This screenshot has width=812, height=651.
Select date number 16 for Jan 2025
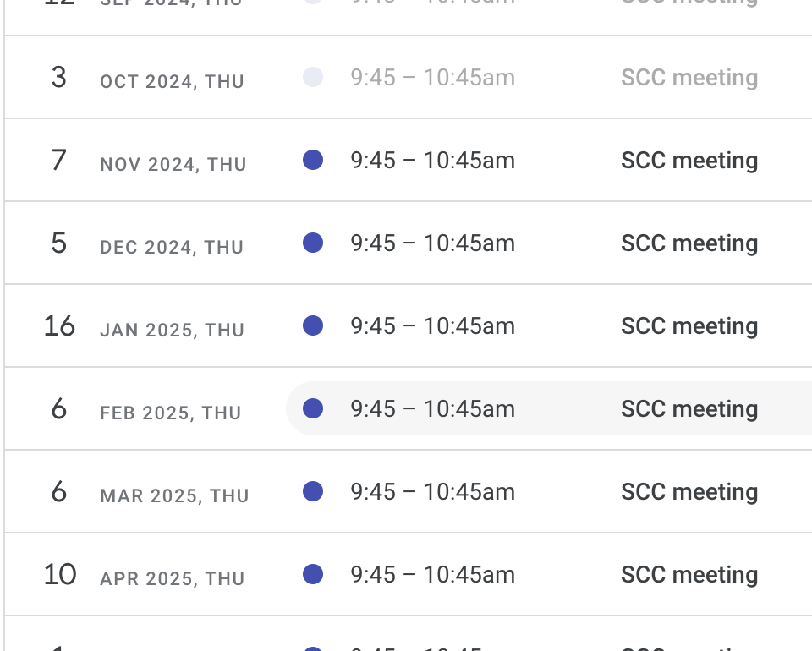click(59, 326)
